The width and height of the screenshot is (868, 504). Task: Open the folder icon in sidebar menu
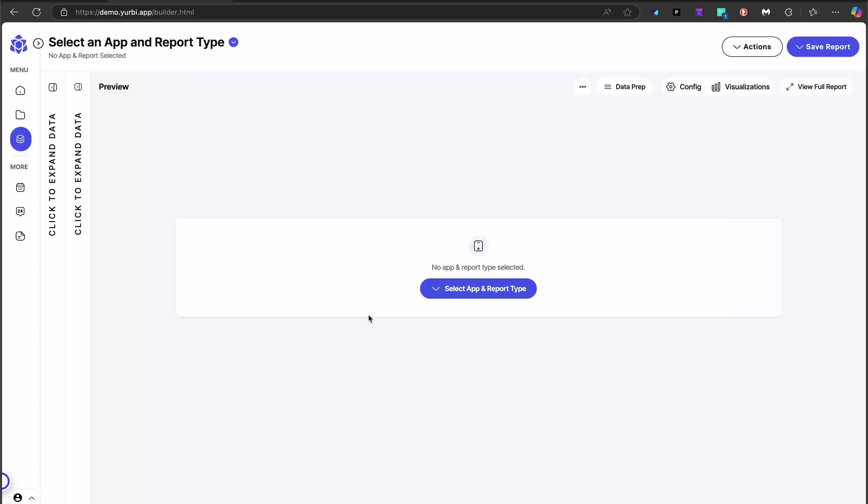(x=20, y=115)
